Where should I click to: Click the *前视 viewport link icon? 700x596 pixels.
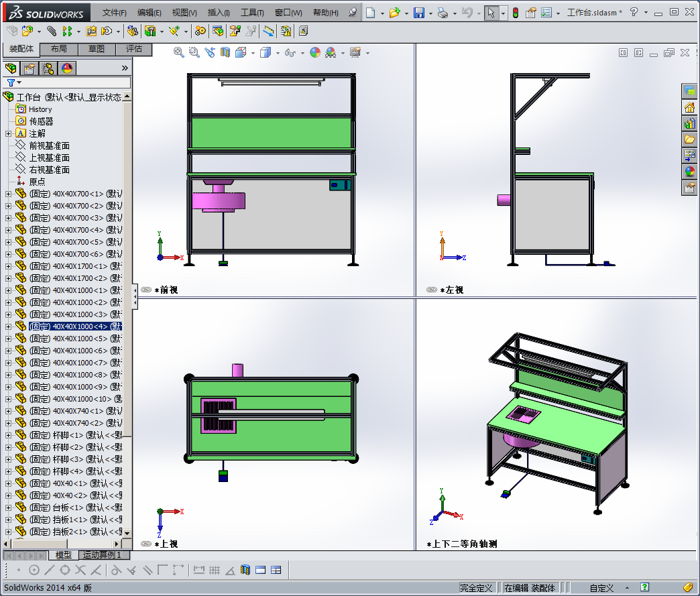tap(146, 290)
